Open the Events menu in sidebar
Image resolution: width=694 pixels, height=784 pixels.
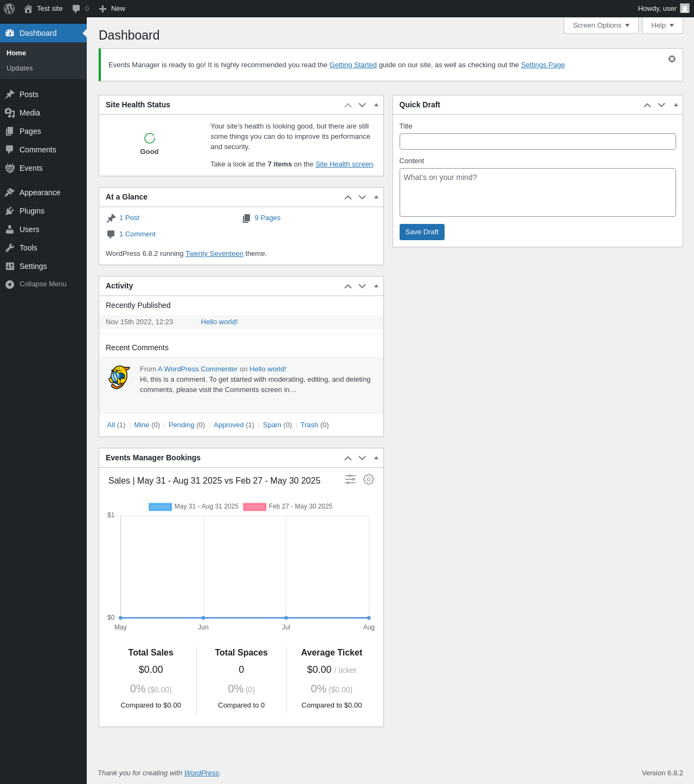(x=31, y=168)
